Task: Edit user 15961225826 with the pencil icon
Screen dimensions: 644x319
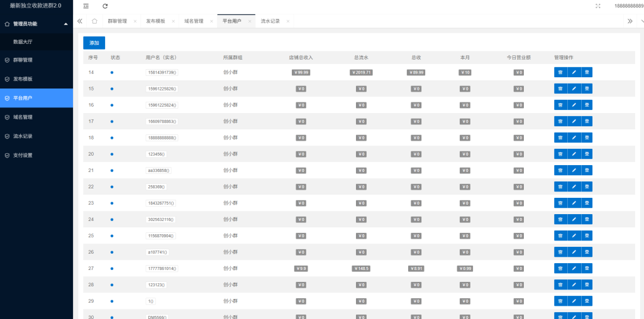Action: (x=574, y=89)
